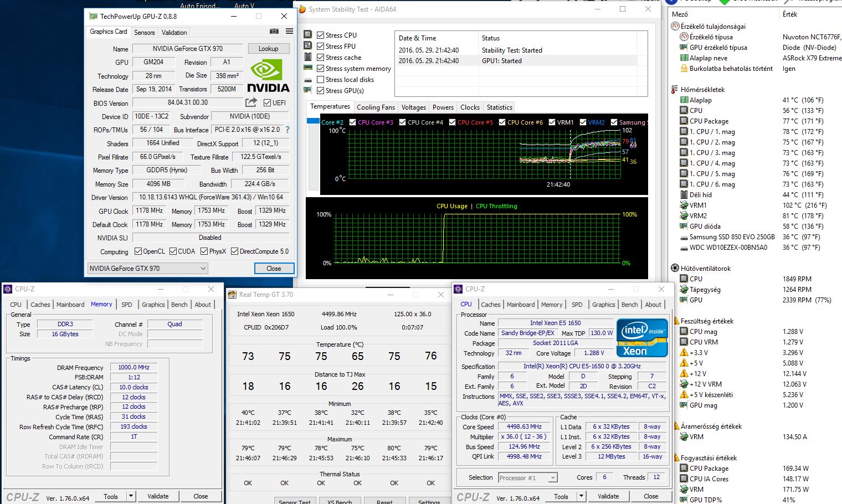The width and height of the screenshot is (842, 504).
Task: Click the Stress CPU chip icon
Action: tap(308, 35)
